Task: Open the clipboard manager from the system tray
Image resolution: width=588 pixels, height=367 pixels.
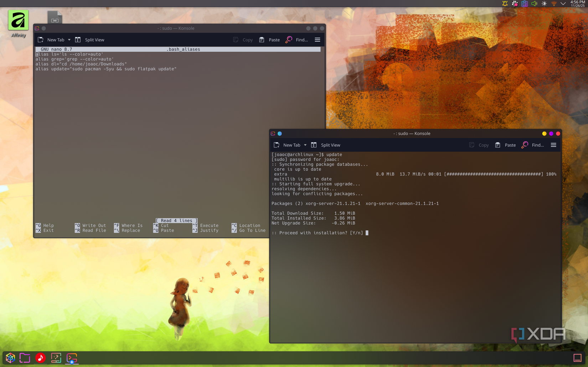Action: (524, 4)
